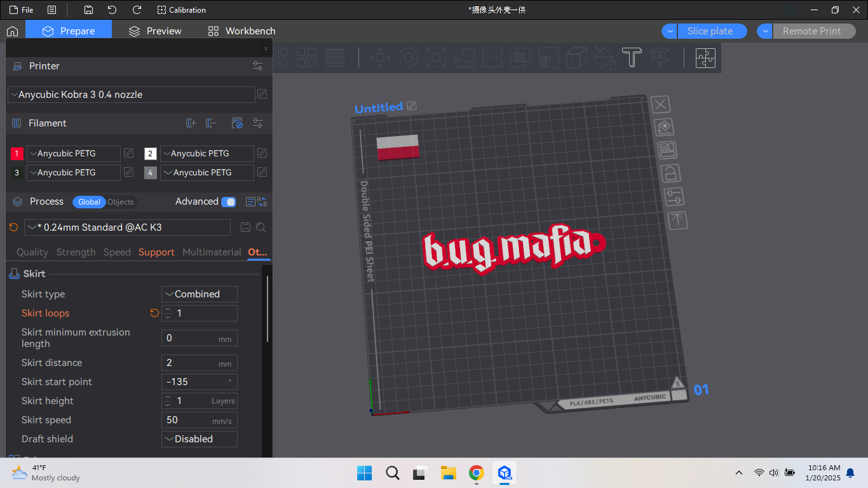Click filament 2 white color swatch
The width and height of the screenshot is (868, 488).
tap(151, 154)
